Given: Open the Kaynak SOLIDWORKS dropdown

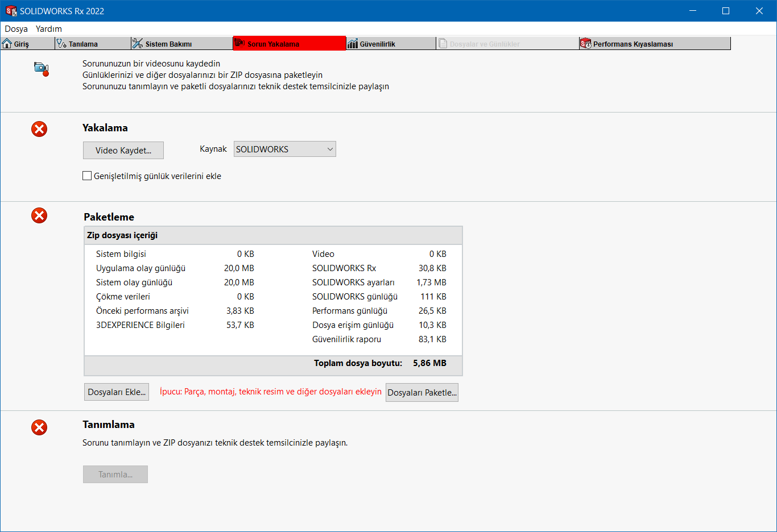Looking at the screenshot, I should tap(285, 149).
